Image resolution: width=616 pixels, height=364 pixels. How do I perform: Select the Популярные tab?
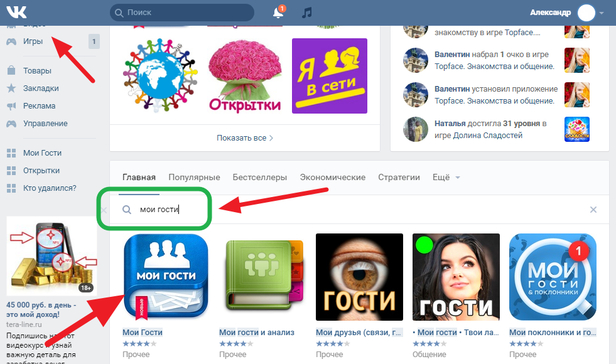point(194,178)
